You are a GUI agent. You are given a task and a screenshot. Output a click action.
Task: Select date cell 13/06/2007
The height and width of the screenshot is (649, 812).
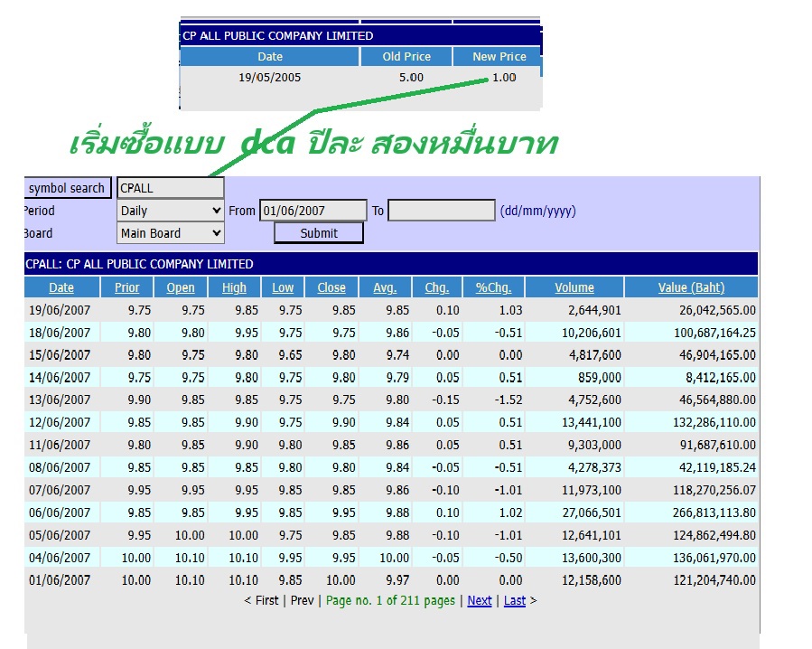(x=60, y=400)
